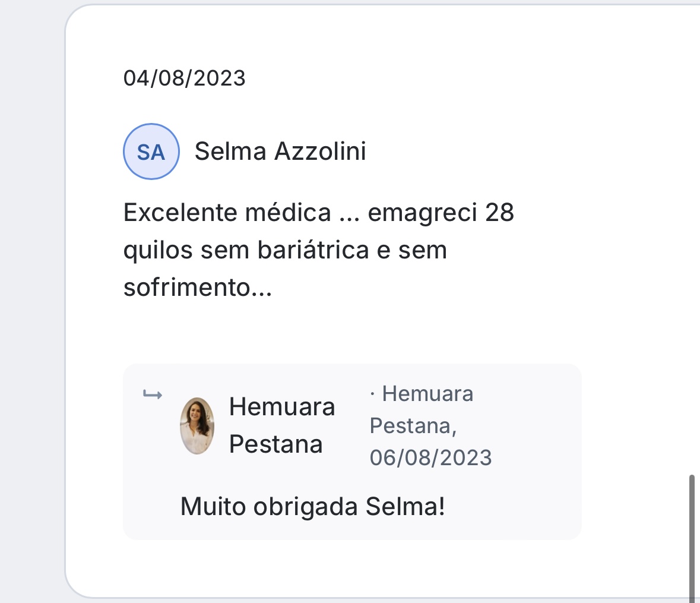Click the review date 04/08/2023
The width and height of the screenshot is (700, 603).
coord(184,78)
